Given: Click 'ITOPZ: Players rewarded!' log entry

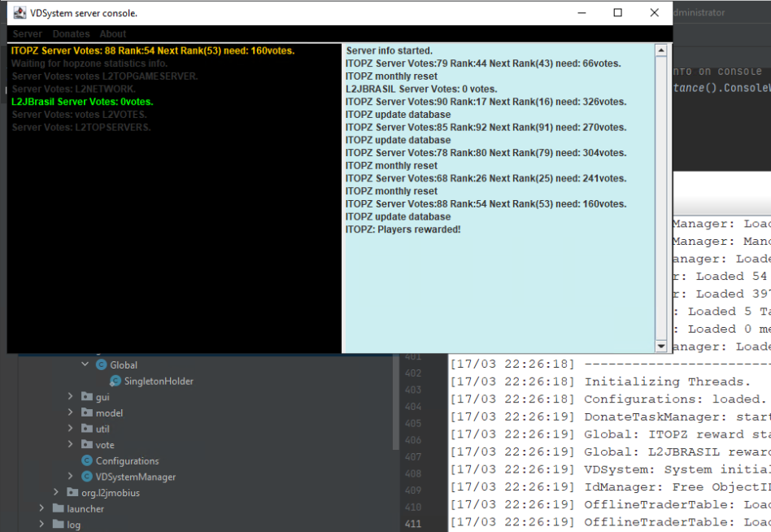Looking at the screenshot, I should [x=403, y=229].
